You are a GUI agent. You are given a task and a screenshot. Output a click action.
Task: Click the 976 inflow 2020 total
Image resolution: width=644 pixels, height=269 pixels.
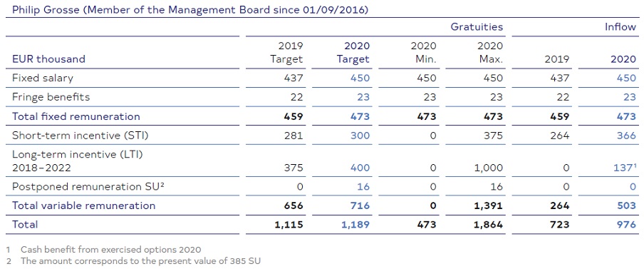[626, 225]
